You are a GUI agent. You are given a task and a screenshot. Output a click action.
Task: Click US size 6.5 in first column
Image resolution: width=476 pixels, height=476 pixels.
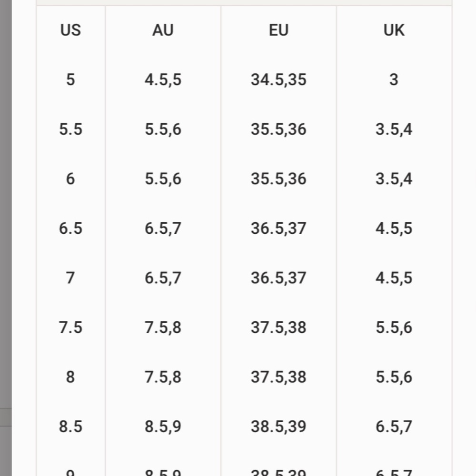pos(70,228)
